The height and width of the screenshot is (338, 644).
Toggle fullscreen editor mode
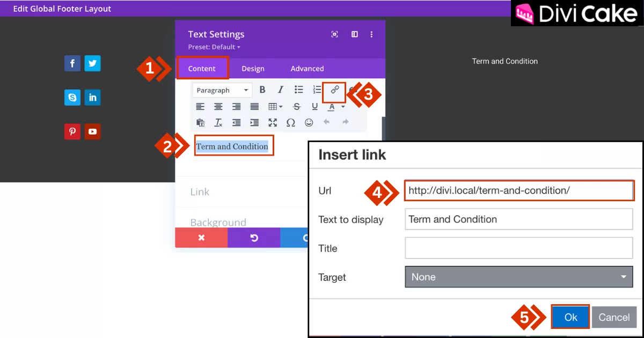tap(273, 122)
